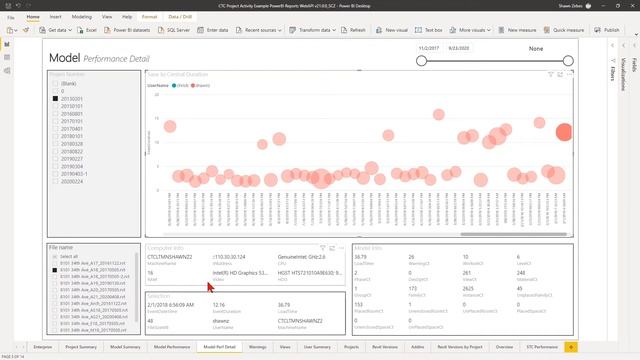The width and height of the screenshot is (640, 360).
Task: Click the user account avatar
Action: pyautogui.click(x=588, y=6)
